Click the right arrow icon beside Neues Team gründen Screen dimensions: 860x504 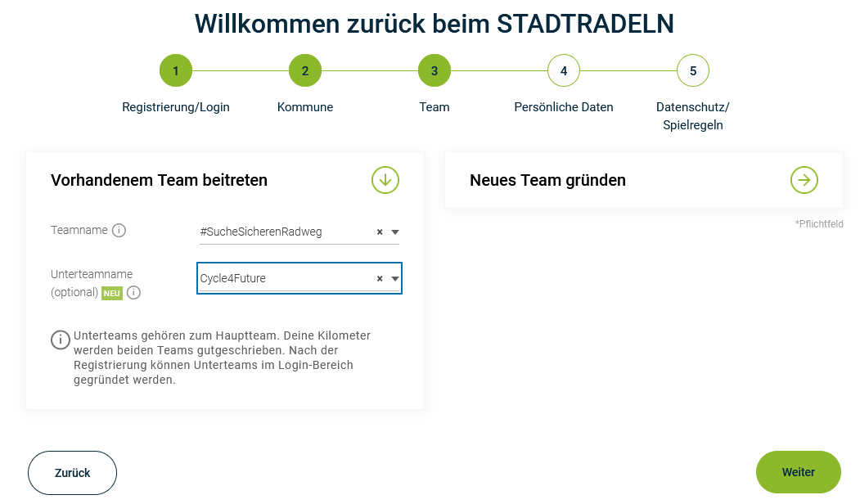pyautogui.click(x=804, y=180)
